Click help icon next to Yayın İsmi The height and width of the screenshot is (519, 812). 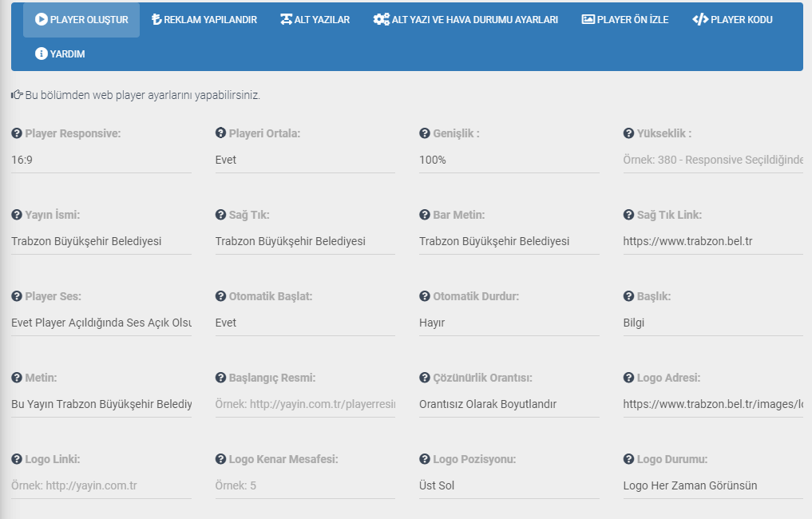pos(17,215)
